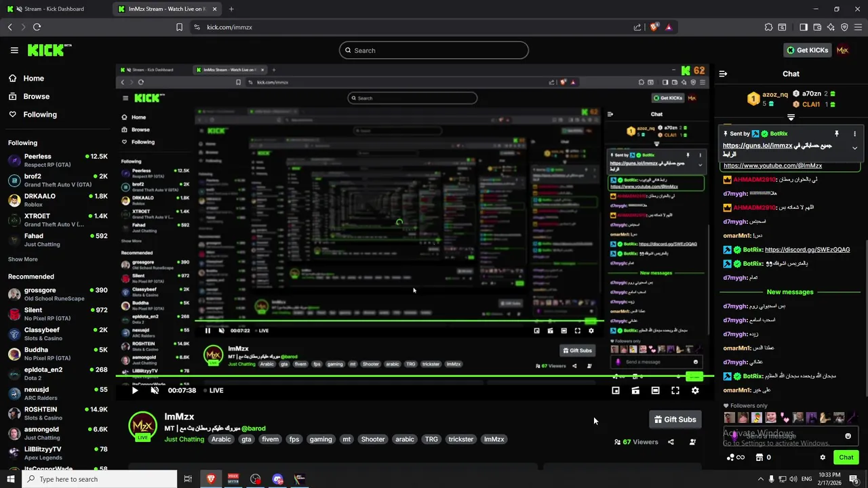Viewport: 868px width, 488px height.
Task: Collapse the chat panel with arrow icon
Action: click(723, 74)
